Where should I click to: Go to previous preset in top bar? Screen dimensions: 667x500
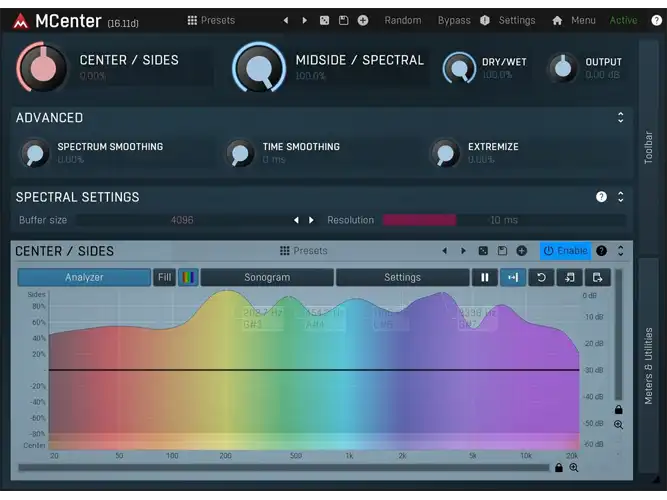click(x=286, y=20)
